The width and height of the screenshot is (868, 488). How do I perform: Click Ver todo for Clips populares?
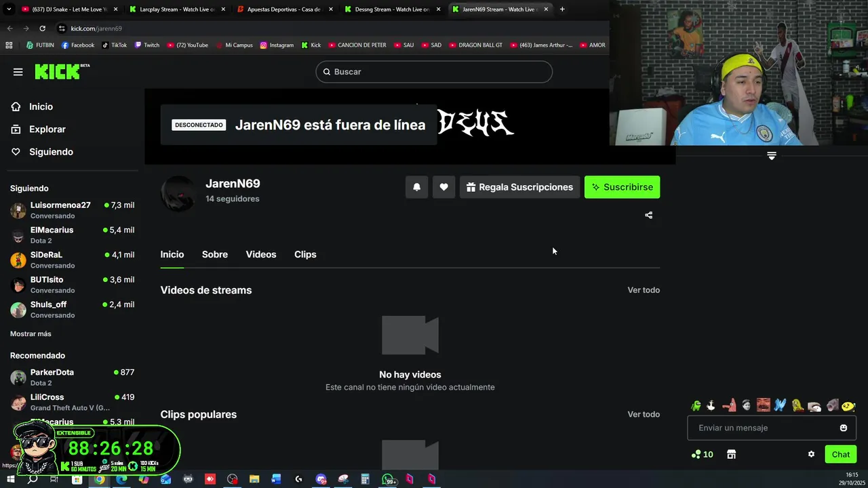pyautogui.click(x=644, y=414)
